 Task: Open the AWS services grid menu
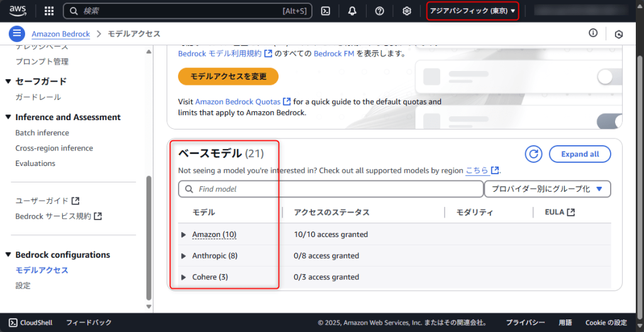[49, 11]
